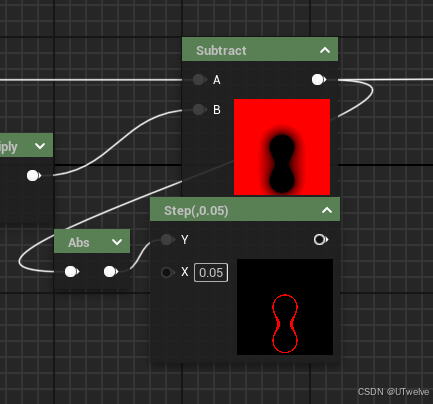Click the Step node outline preview thumbnail
Viewport: 433px width, 404px height.
(285, 307)
